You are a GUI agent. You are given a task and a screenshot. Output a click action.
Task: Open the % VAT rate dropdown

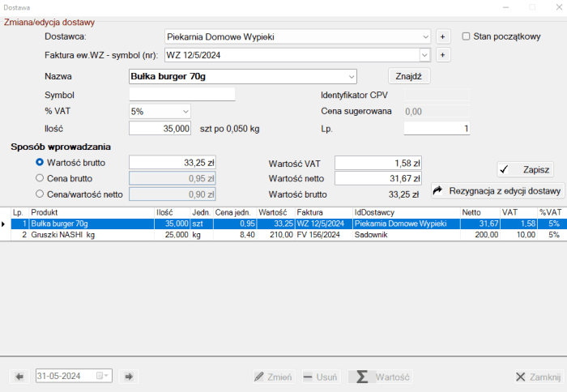tap(185, 111)
